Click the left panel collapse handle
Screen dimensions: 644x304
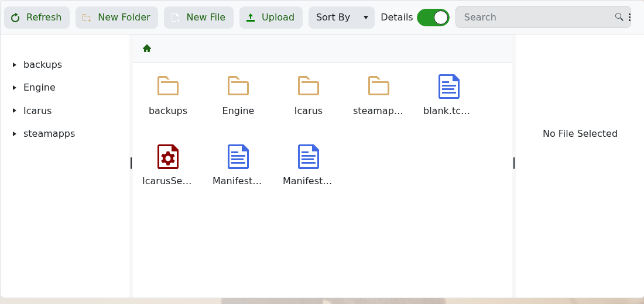point(131,163)
